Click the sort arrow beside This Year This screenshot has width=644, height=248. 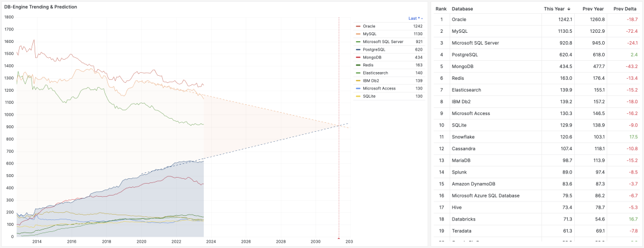point(568,9)
